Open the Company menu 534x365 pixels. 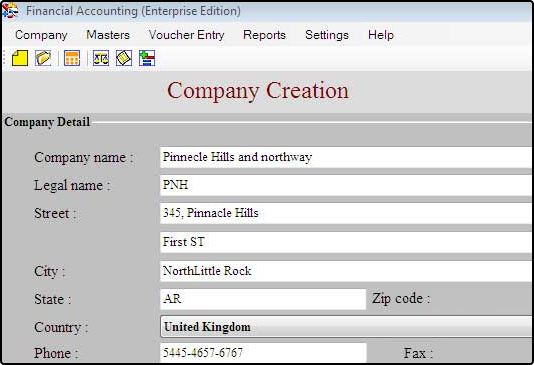(x=41, y=35)
